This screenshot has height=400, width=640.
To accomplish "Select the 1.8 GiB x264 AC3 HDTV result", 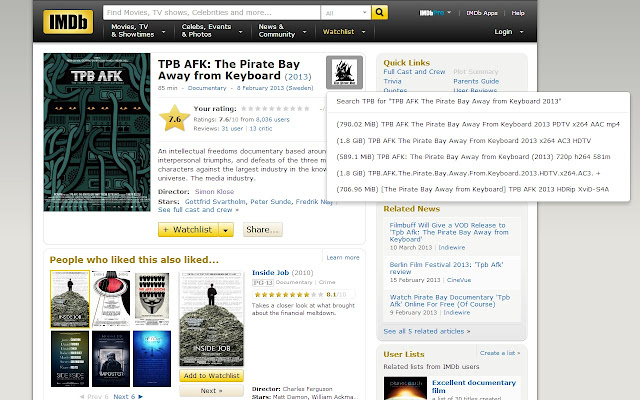I will pyautogui.click(x=463, y=141).
